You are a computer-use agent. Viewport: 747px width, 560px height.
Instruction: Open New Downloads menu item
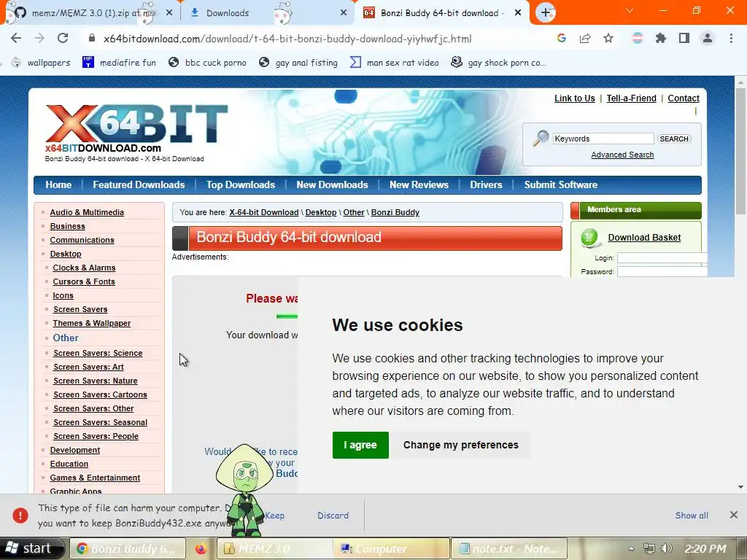pyautogui.click(x=332, y=184)
